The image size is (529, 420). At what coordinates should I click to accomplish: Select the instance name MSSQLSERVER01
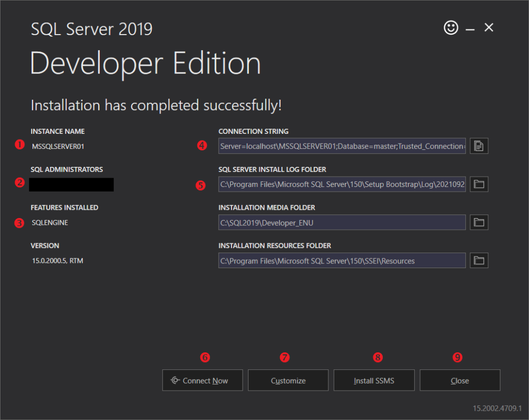58,146
